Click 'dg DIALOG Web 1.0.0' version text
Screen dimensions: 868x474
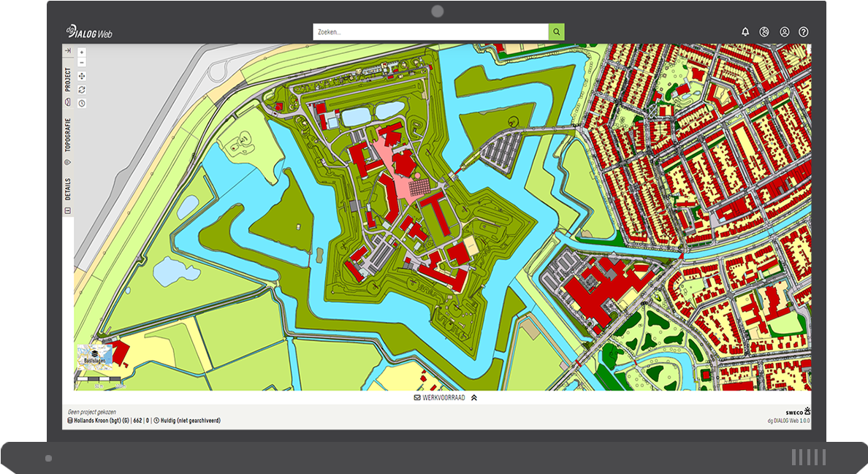(789, 421)
